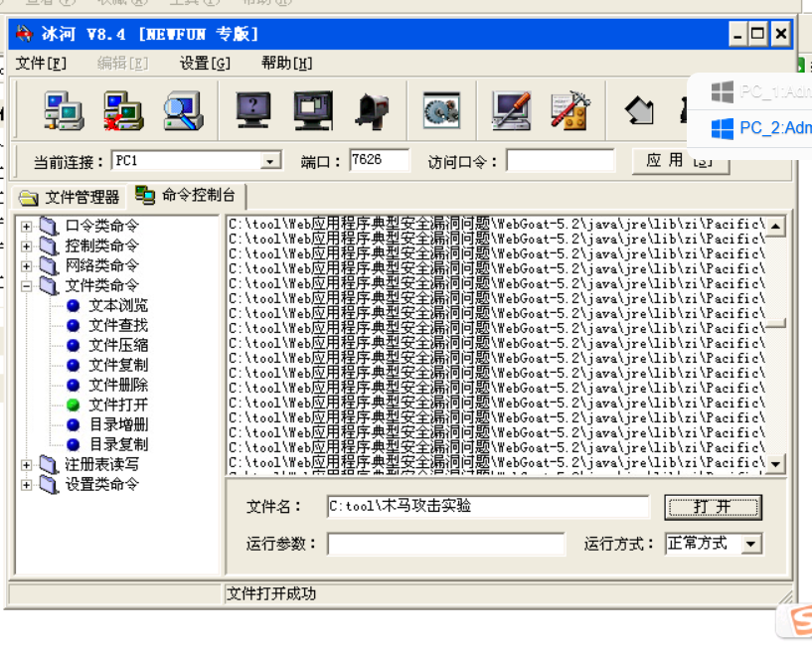Click the 设置类命令 folder label

(x=102, y=485)
